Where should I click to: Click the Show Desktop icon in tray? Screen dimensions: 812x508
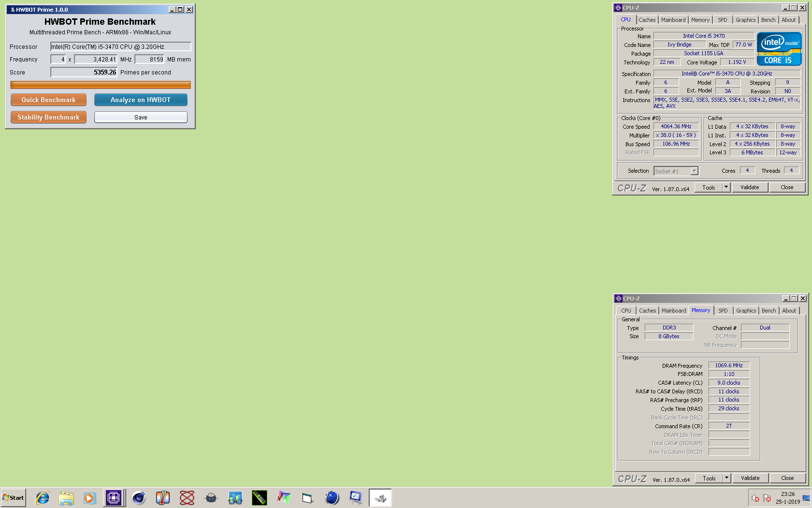click(806, 498)
